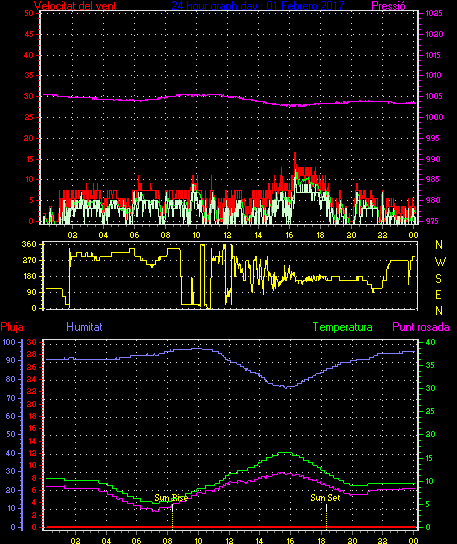Screen dimensions: 457x544
Task: Click the 'Humitat' legend label
Action: point(84,327)
